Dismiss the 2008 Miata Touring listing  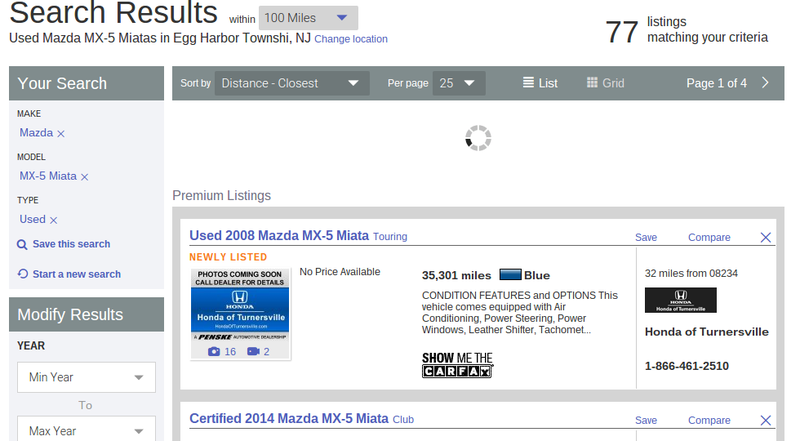coord(765,237)
